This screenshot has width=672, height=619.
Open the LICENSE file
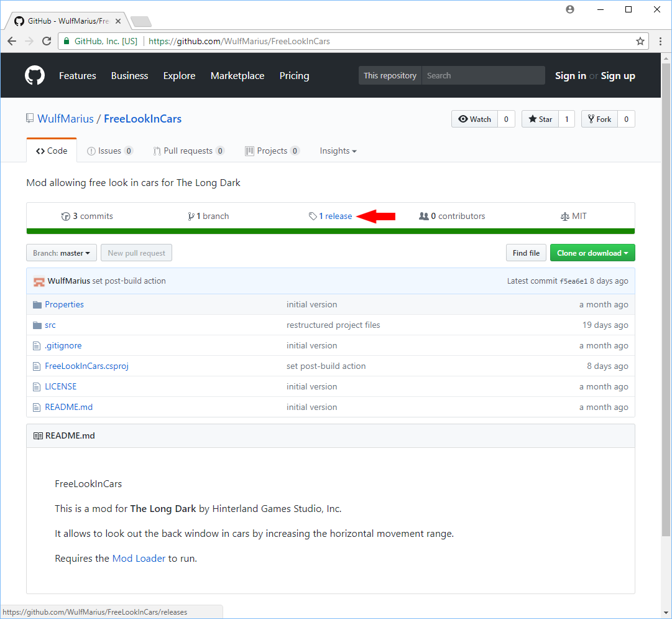coord(61,387)
